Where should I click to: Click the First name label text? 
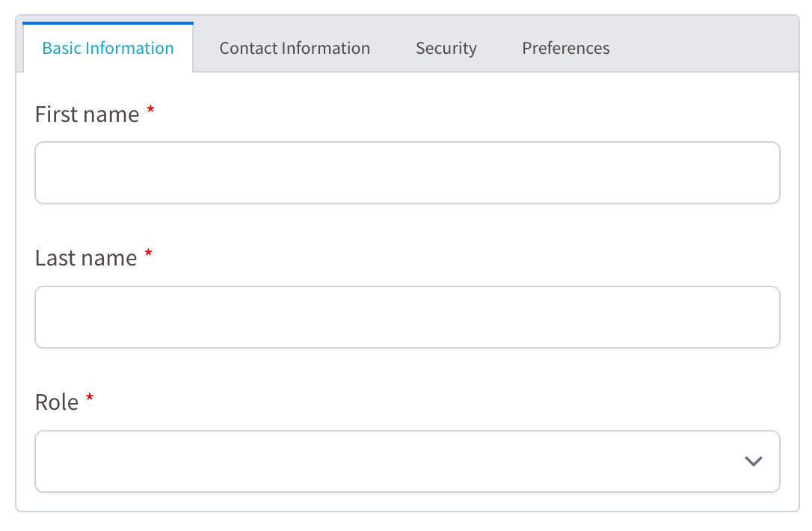tap(87, 114)
